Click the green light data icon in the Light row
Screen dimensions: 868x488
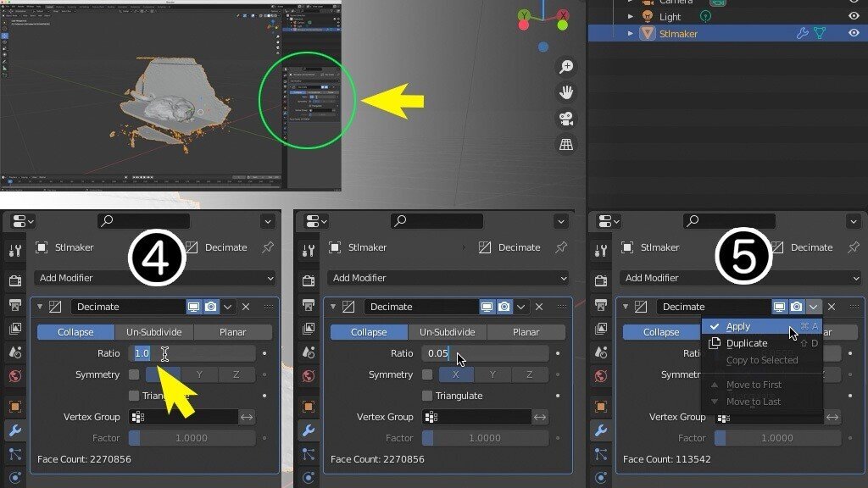pos(705,17)
